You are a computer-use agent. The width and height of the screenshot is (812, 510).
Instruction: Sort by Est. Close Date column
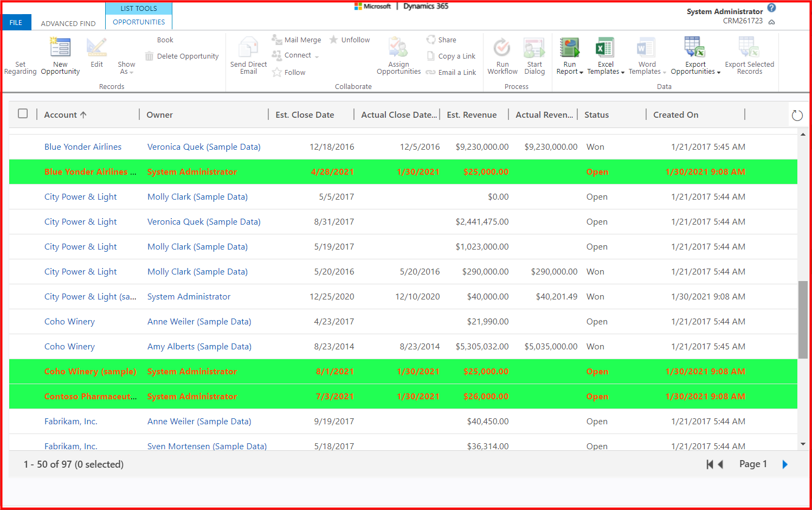(305, 115)
